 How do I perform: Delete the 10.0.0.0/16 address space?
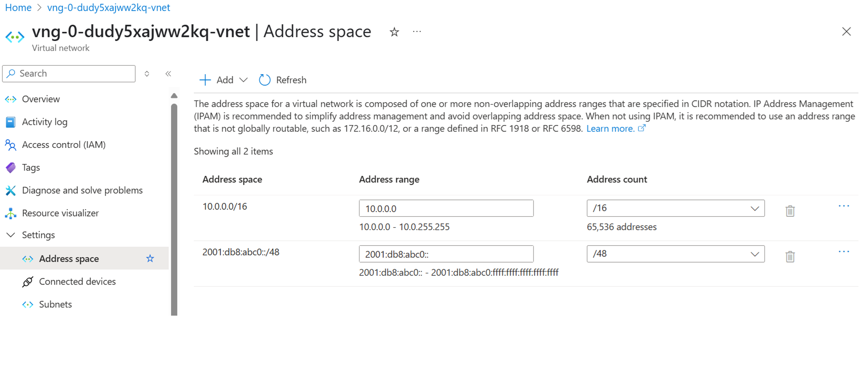coord(790,211)
